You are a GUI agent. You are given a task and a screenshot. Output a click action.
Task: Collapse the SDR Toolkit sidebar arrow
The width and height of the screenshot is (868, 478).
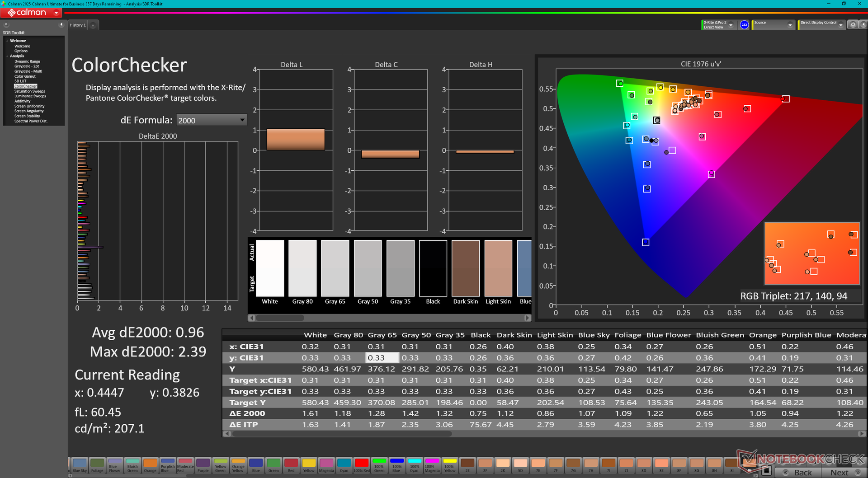pyautogui.click(x=61, y=25)
